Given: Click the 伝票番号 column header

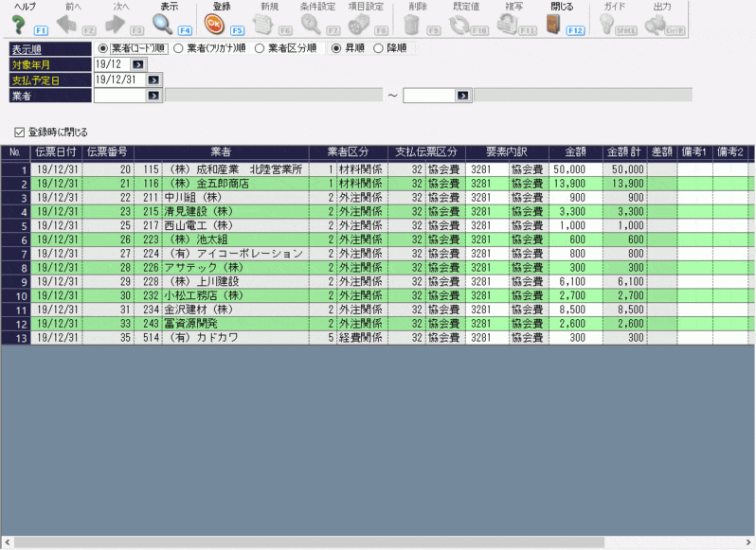Looking at the screenshot, I should tap(108, 151).
